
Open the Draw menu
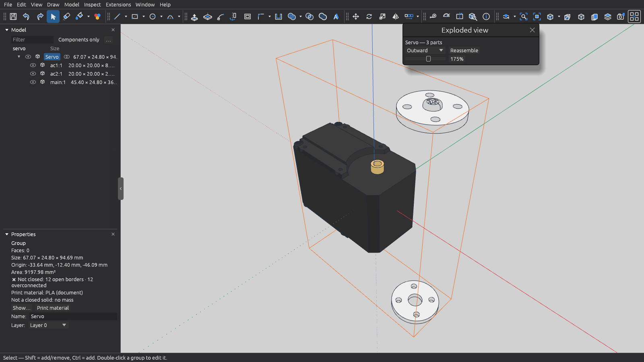53,4
